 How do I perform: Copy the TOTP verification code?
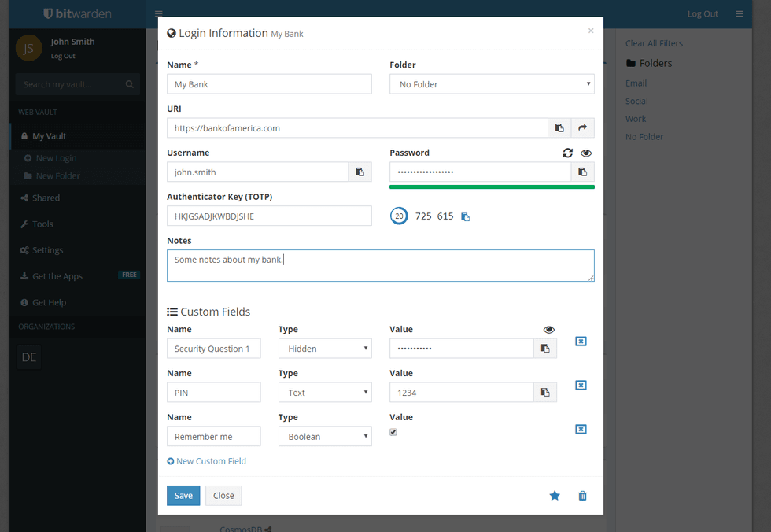466,216
